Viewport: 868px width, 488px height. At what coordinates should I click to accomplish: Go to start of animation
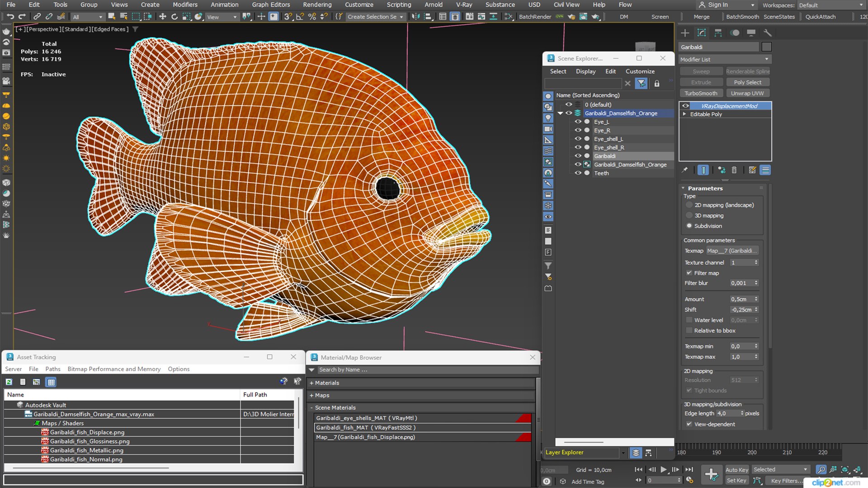pyautogui.click(x=638, y=469)
